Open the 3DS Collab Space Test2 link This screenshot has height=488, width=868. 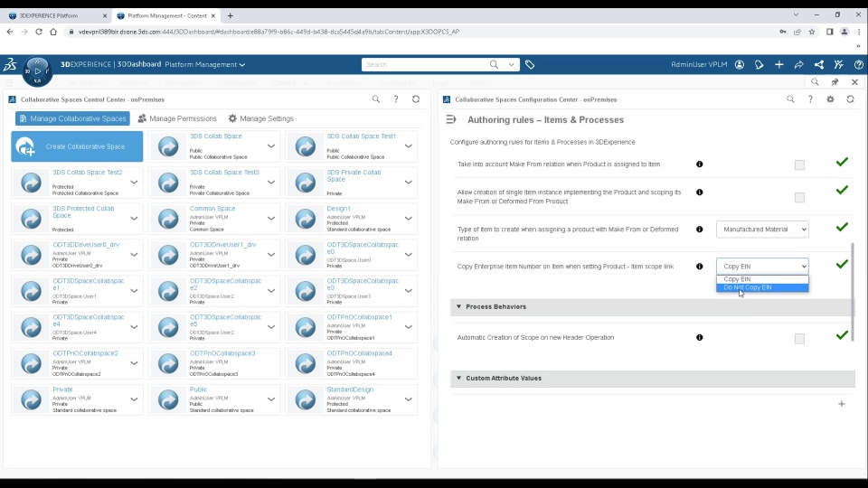[x=88, y=172]
